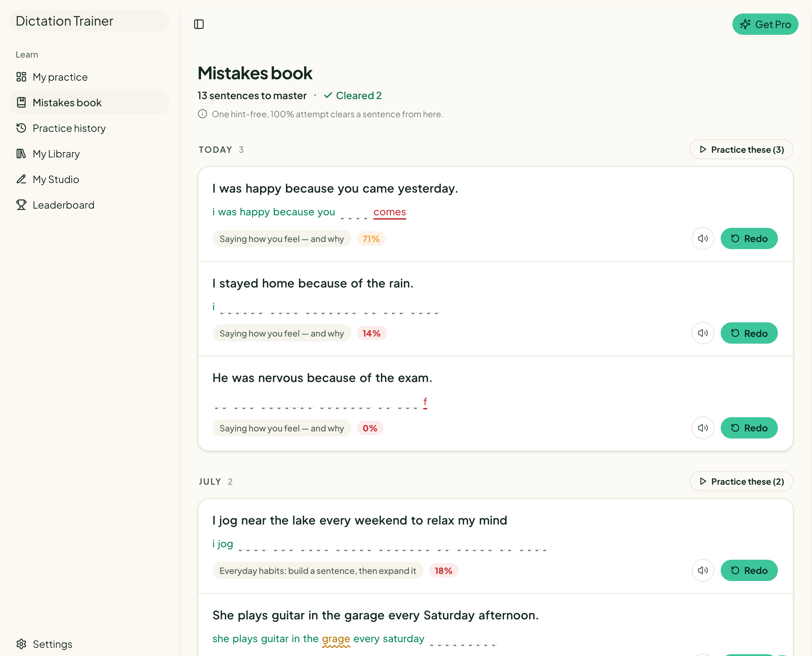Select Mistakes book in sidebar
The image size is (812, 656).
90,102
